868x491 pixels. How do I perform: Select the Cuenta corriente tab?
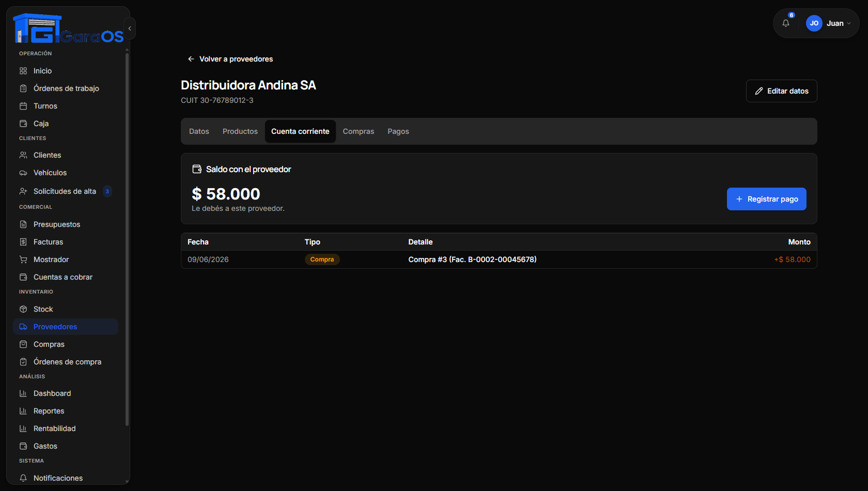(300, 131)
